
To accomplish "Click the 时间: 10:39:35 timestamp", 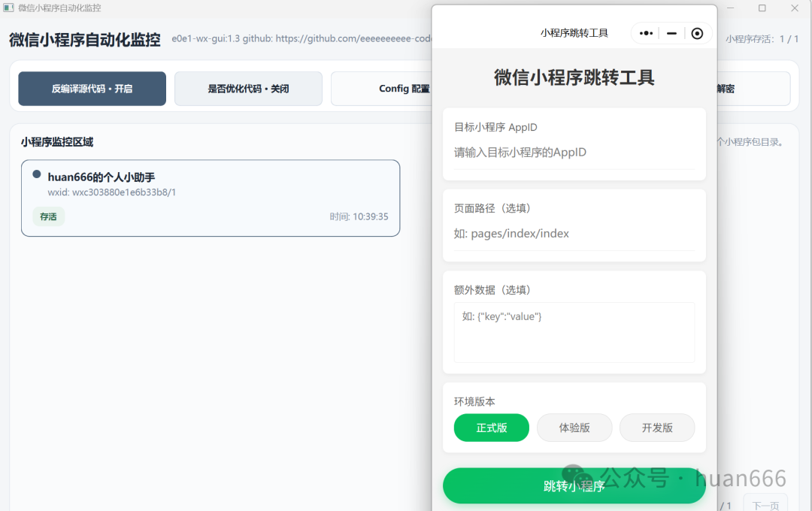I will [359, 216].
